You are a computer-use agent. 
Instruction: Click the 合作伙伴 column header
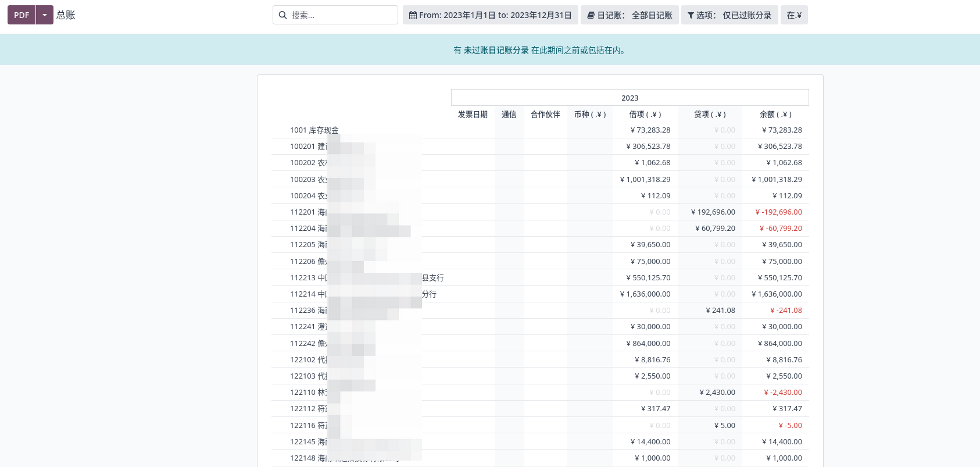(545, 115)
